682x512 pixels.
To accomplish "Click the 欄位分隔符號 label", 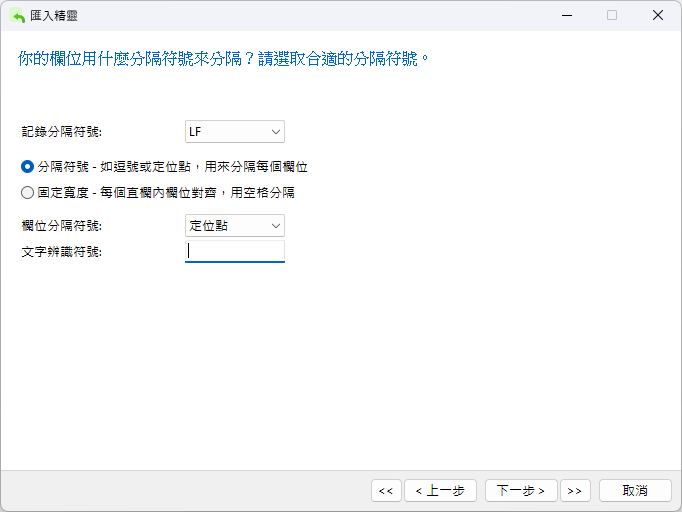I will (x=62, y=226).
